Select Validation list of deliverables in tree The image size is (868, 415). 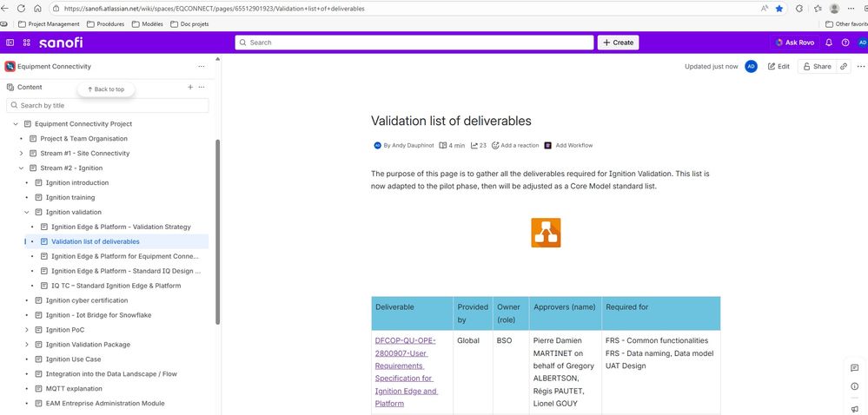(96, 242)
